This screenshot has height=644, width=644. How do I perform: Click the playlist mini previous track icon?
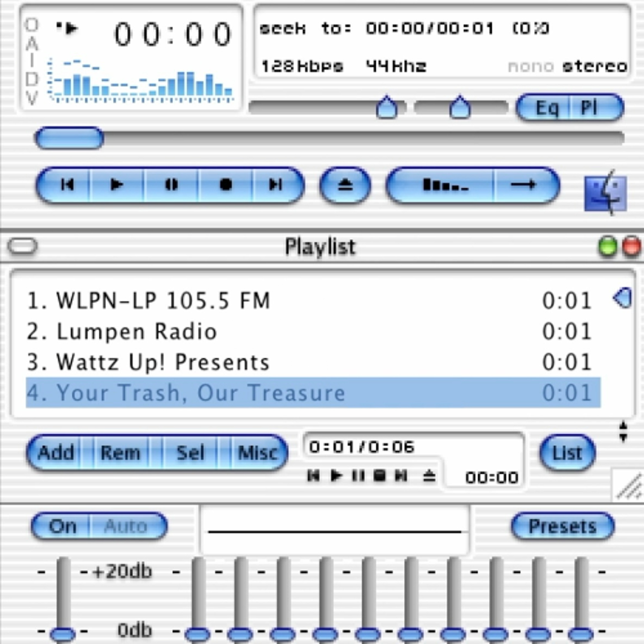point(313,476)
